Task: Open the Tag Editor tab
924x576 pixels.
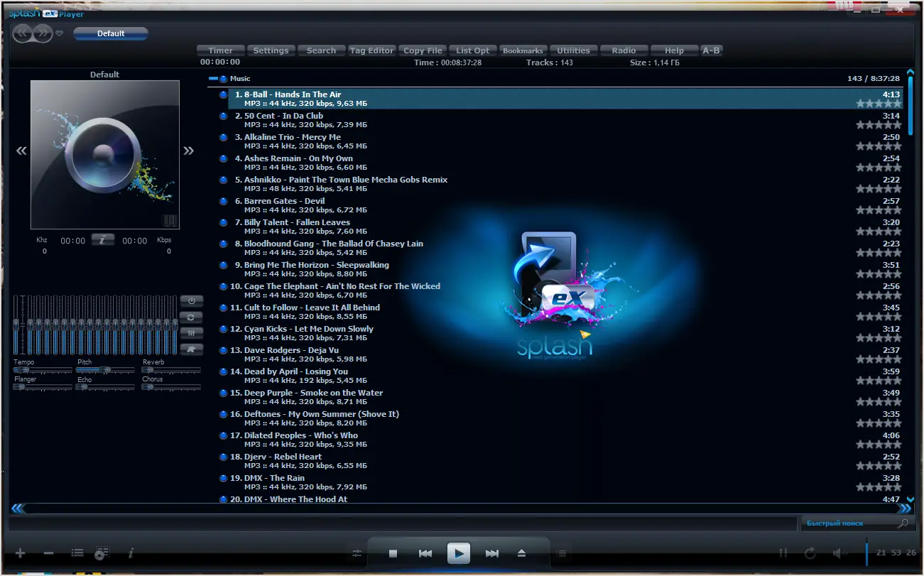Action: (371, 50)
